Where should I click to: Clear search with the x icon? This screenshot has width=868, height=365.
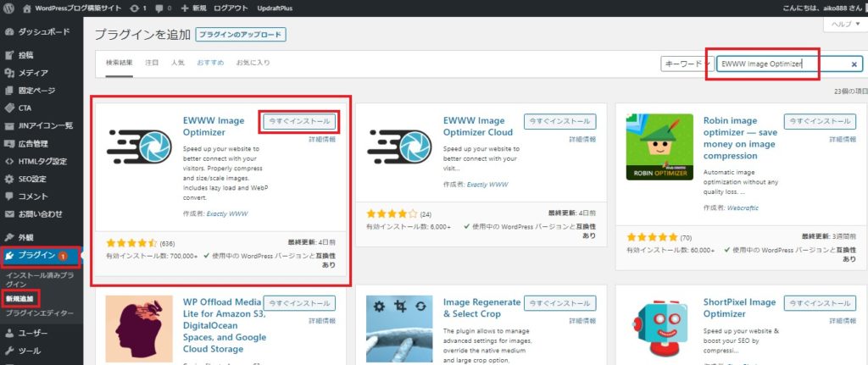click(854, 64)
